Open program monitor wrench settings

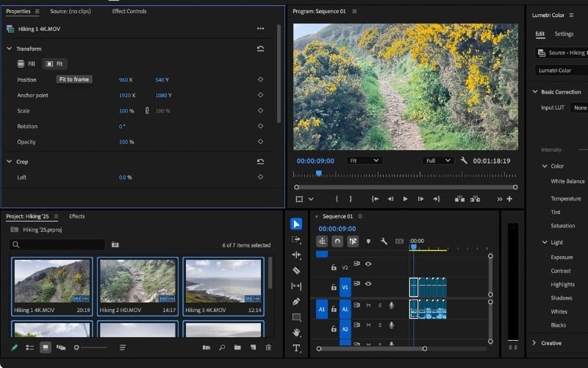pos(464,160)
